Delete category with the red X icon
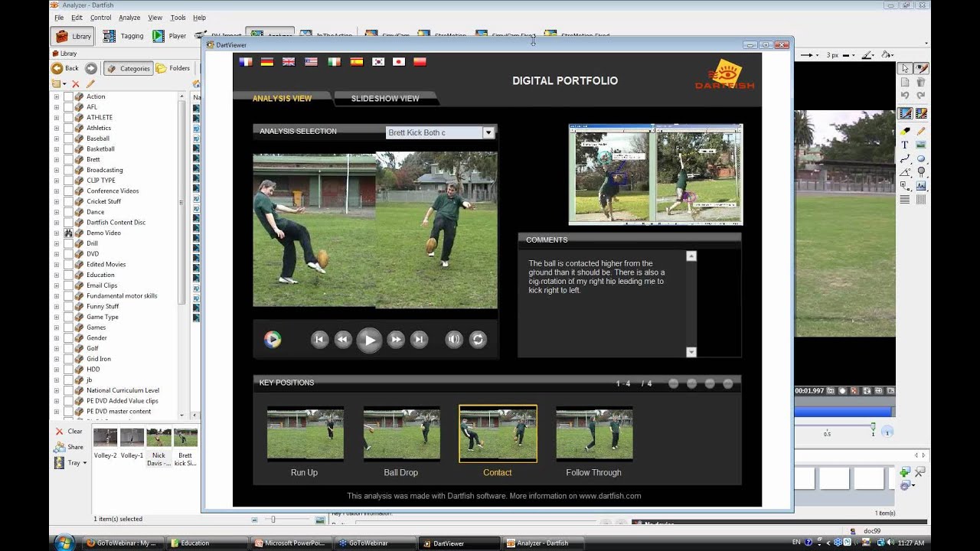The width and height of the screenshot is (980, 551). (x=75, y=84)
